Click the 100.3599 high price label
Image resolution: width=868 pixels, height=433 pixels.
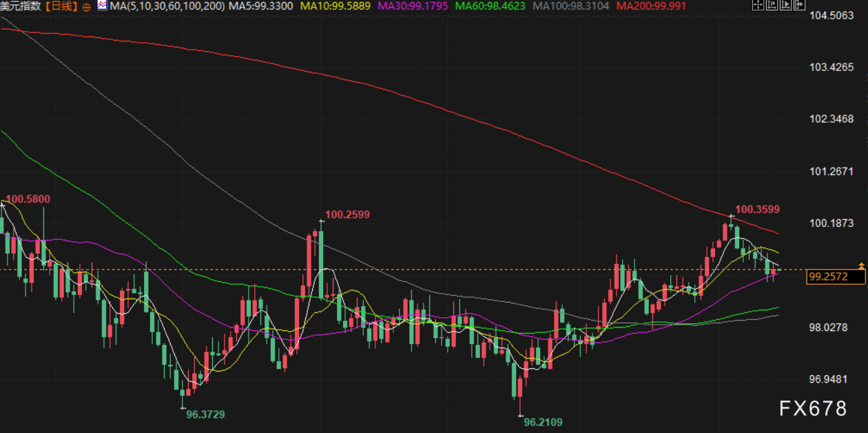pos(757,209)
